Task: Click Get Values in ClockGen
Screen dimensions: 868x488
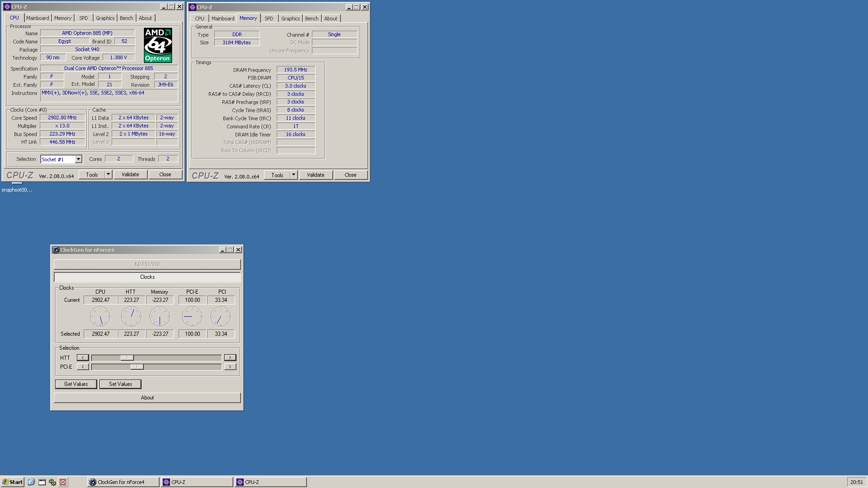Action: pos(76,384)
